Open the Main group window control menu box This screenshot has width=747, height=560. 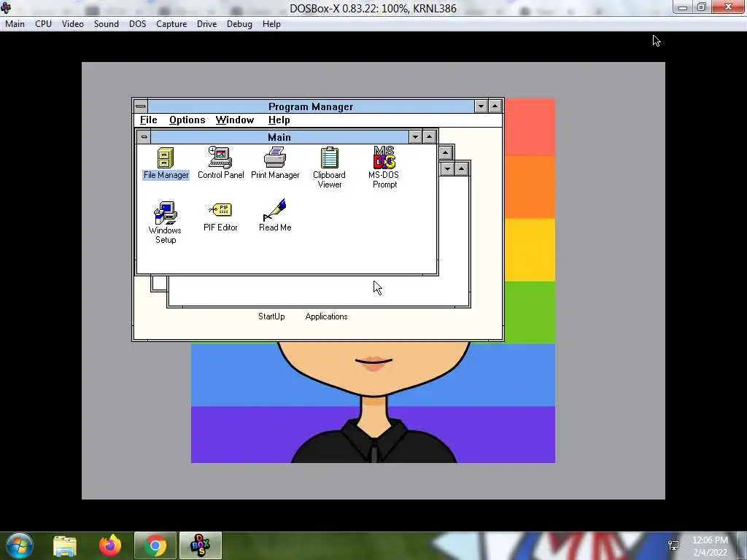click(x=144, y=137)
